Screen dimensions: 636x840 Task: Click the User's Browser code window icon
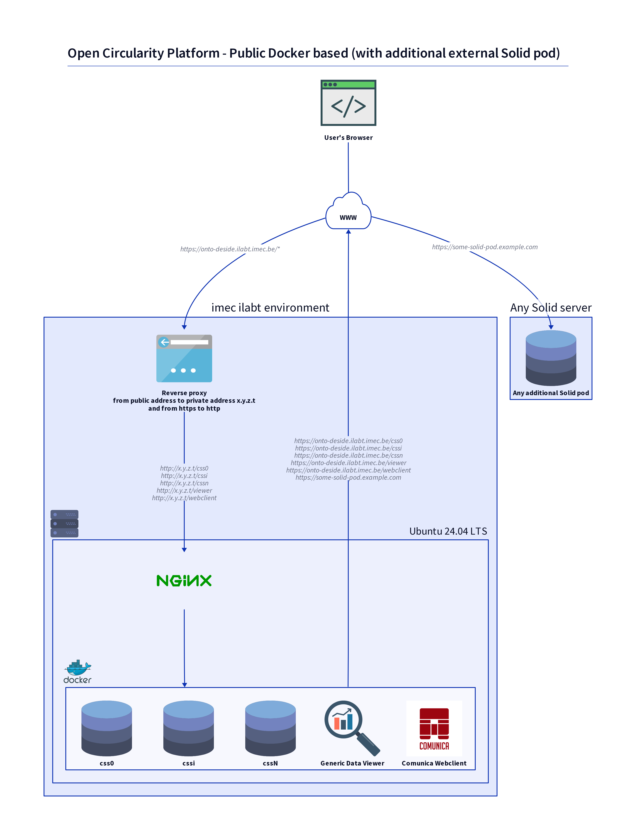coord(348,103)
